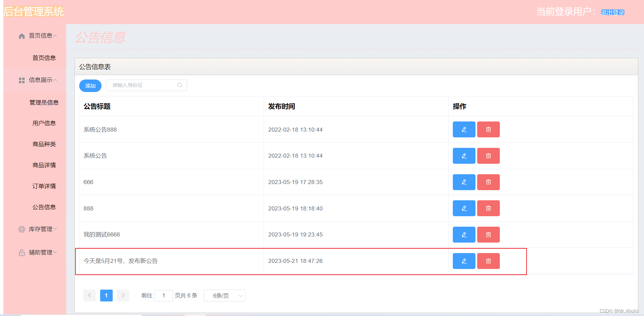
Task: Open 用户信息 in sidebar
Action: point(44,123)
